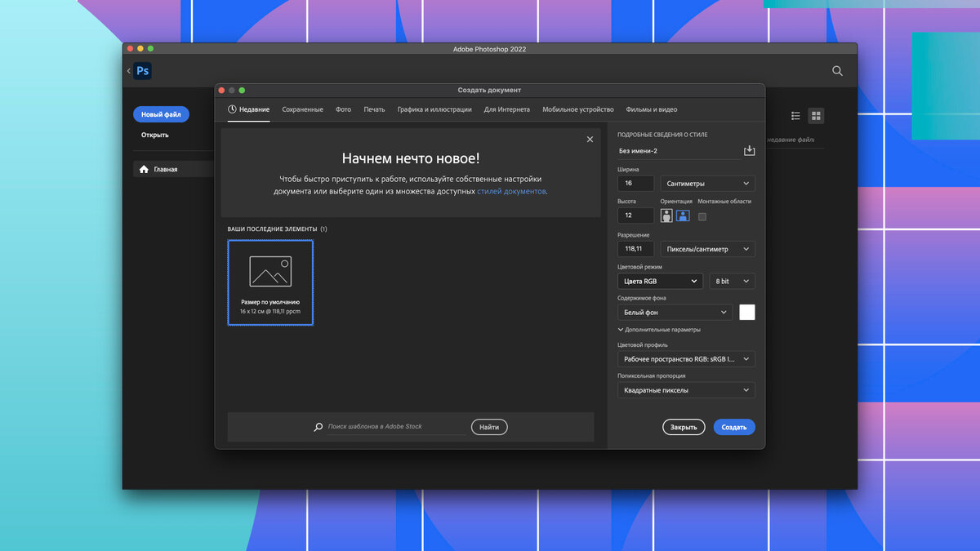Screen dimensions: 980x551
Task: Click the home icon next to Главная
Action: pyautogui.click(x=144, y=169)
